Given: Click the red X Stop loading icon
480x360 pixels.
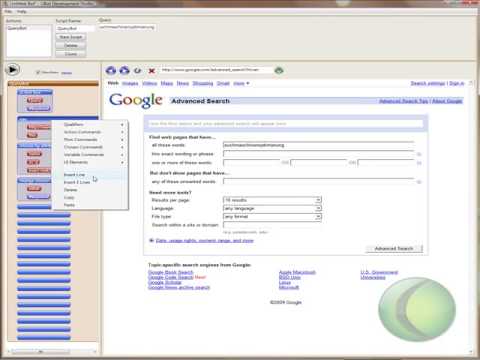Looking at the screenshot, I should (152, 71).
